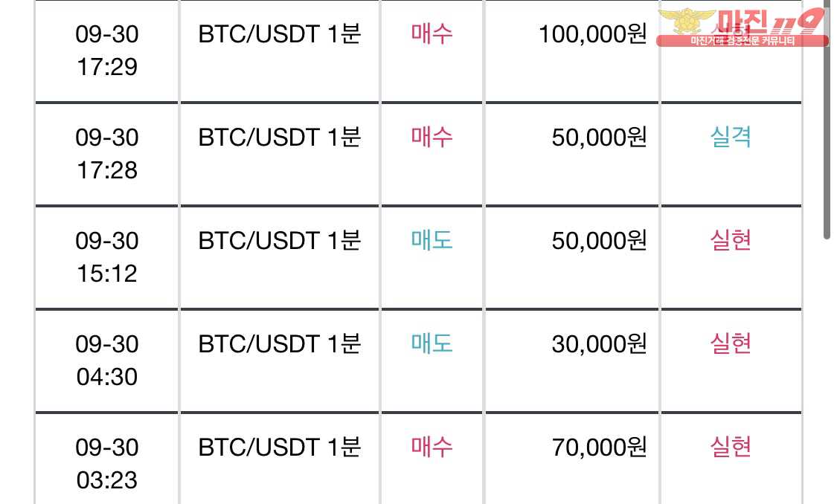Screen dimensions: 837x504
Task: Click the 70,000원 amount cell
Action: [571, 459]
